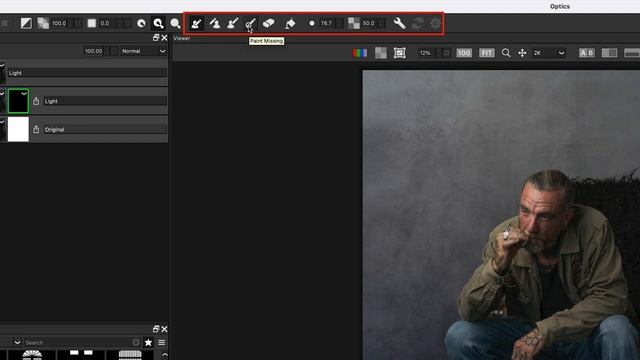Click the framed region icon in viewer bar
The width and height of the screenshot is (640, 360).
pyautogui.click(x=400, y=53)
